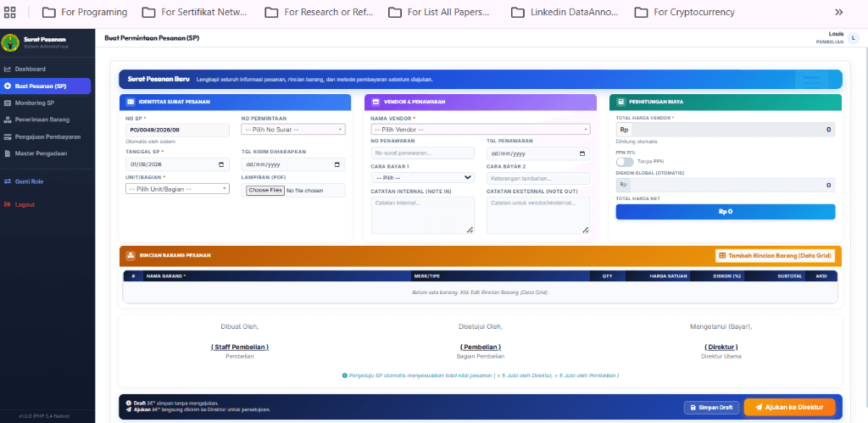
Task: Click the Cara Bayar 2 keterangan field
Action: tap(538, 178)
